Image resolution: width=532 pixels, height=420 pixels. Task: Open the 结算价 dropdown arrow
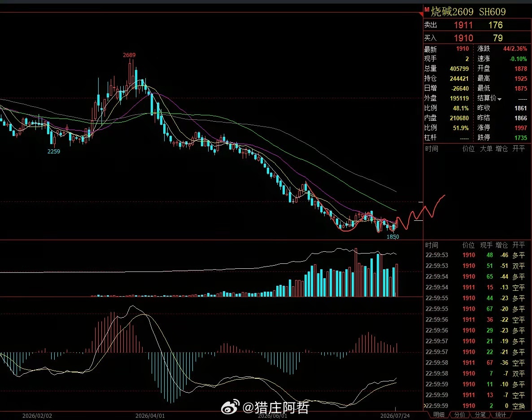point(499,99)
